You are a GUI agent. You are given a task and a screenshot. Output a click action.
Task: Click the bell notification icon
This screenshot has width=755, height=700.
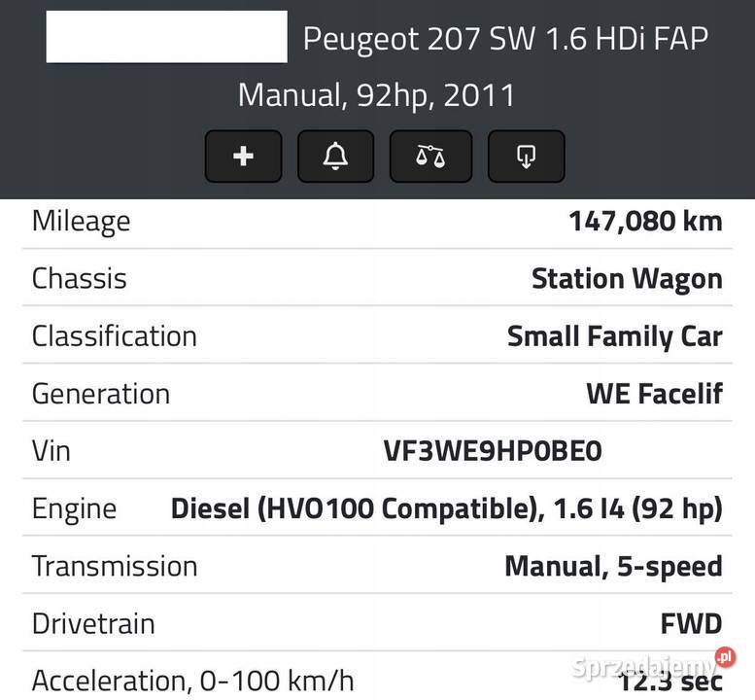(335, 156)
